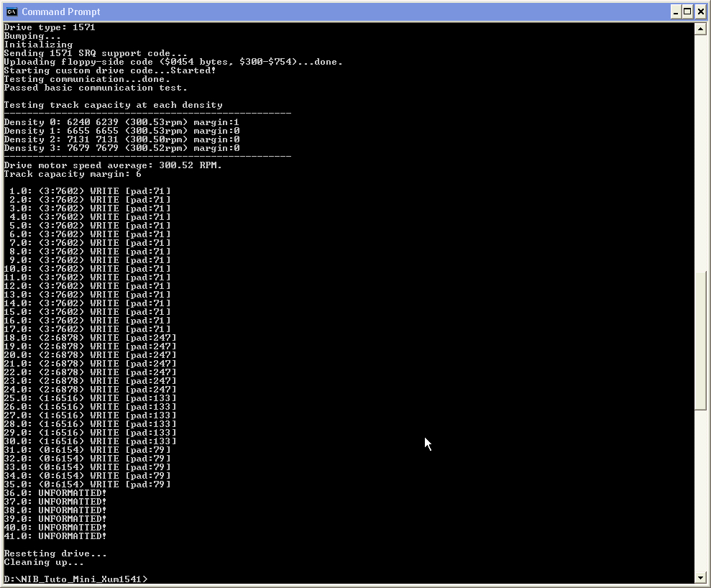Click the scrollbar up arrow
711x588 pixels.
coord(700,29)
